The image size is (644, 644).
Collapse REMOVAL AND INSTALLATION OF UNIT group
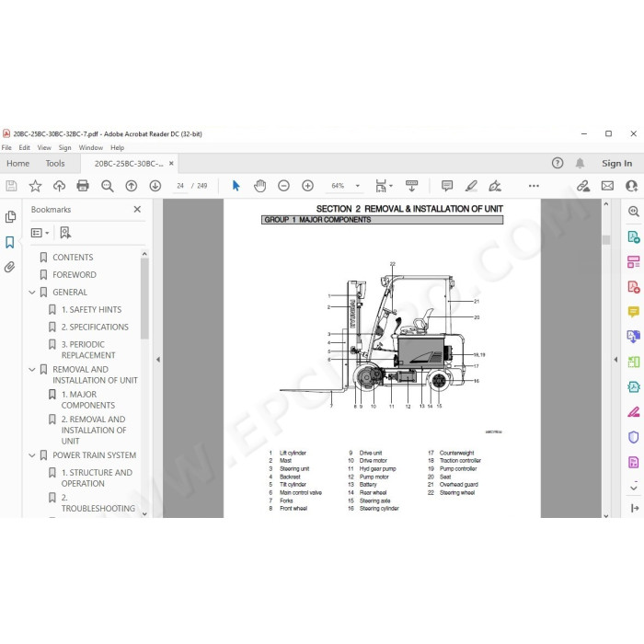click(32, 370)
